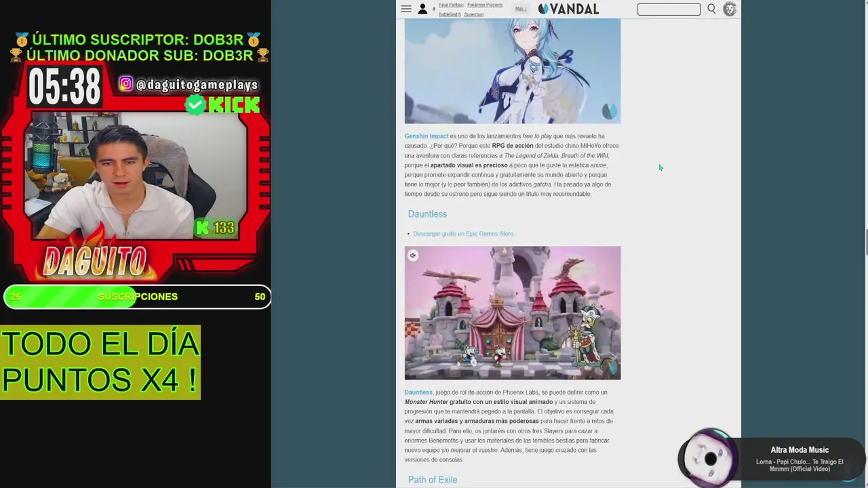The image size is (868, 488).
Task: Click the Instagram icon in overlay
Action: click(126, 84)
